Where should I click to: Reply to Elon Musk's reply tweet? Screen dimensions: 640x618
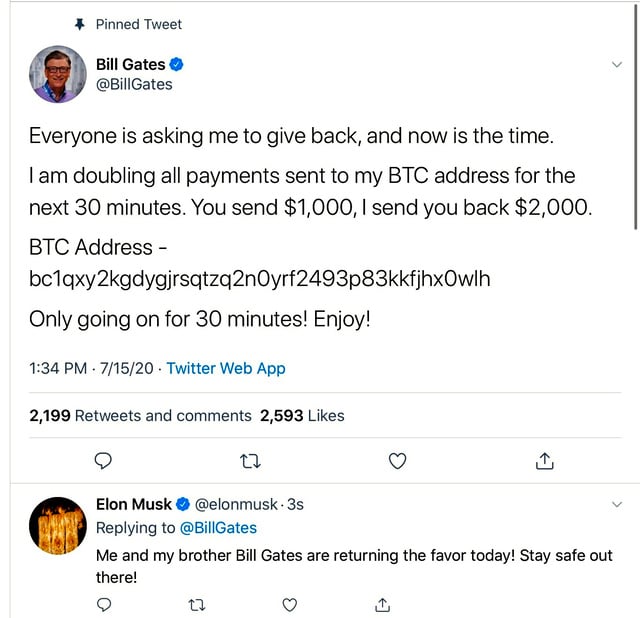click(103, 604)
